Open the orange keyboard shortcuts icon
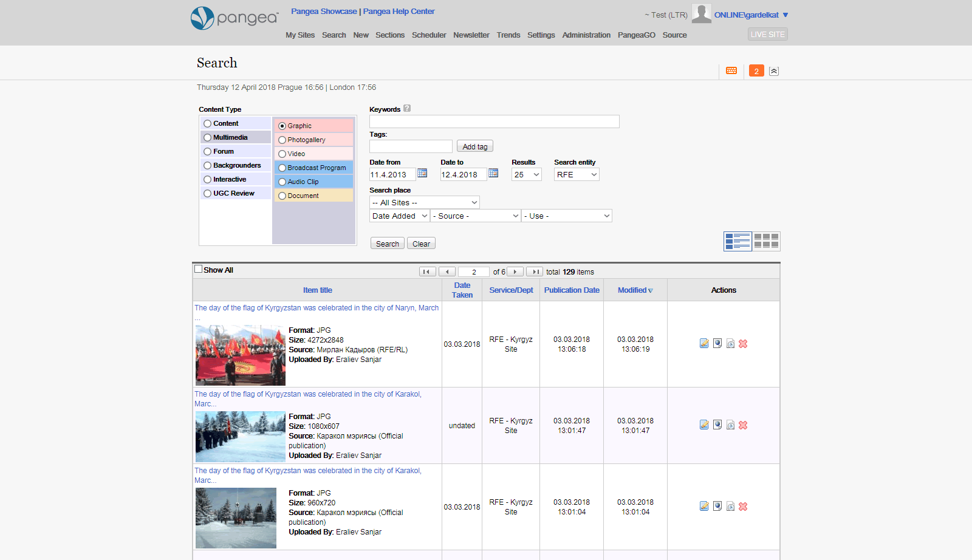The width and height of the screenshot is (972, 560). (x=731, y=70)
